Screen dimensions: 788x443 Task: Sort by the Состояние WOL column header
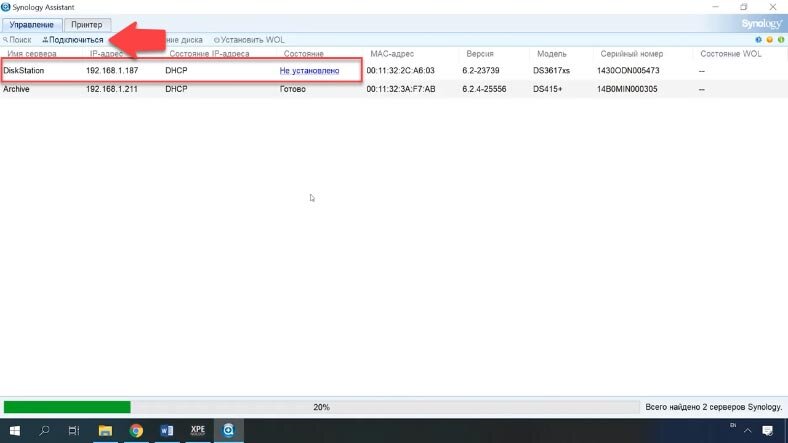tap(731, 54)
